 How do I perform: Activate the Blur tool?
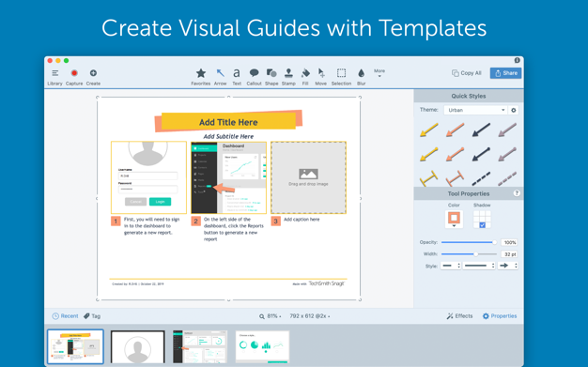click(x=361, y=77)
